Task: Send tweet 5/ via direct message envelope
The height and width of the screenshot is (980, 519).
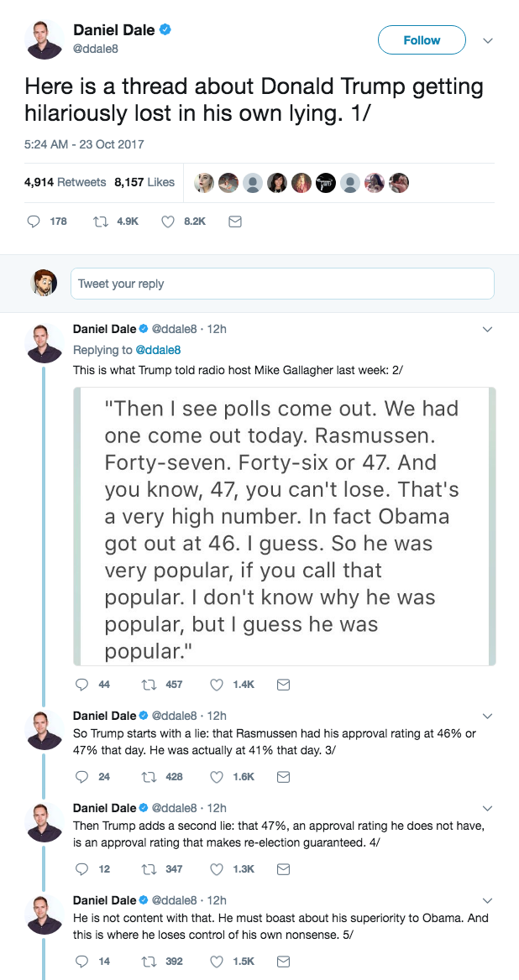Action: click(x=284, y=962)
